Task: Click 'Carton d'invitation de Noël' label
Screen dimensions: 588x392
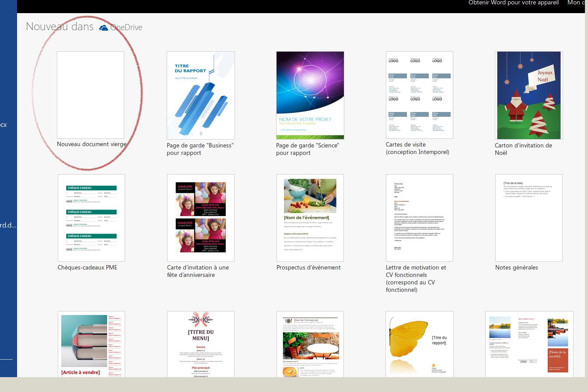Action: tap(523, 149)
